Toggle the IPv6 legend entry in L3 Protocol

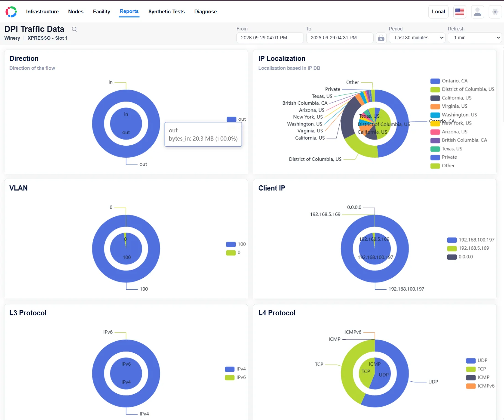pos(235,378)
